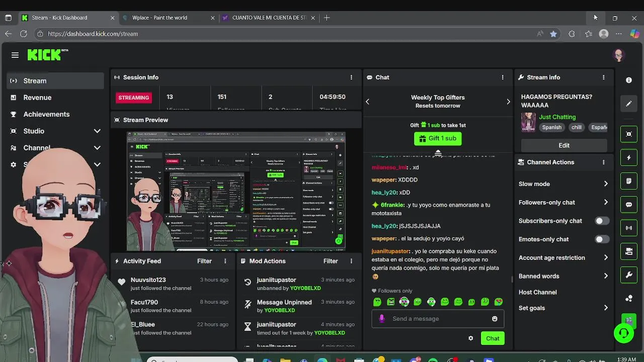Click the green headset support button

click(x=624, y=333)
